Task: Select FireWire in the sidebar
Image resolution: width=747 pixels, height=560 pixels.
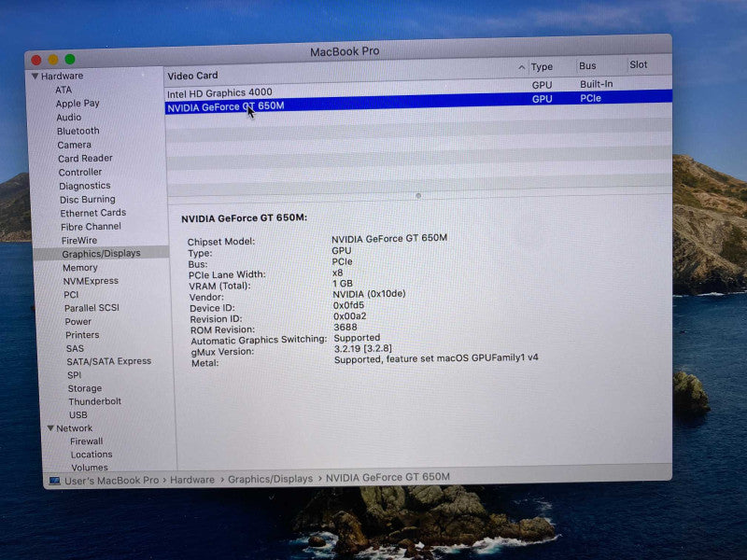Action: [78, 241]
